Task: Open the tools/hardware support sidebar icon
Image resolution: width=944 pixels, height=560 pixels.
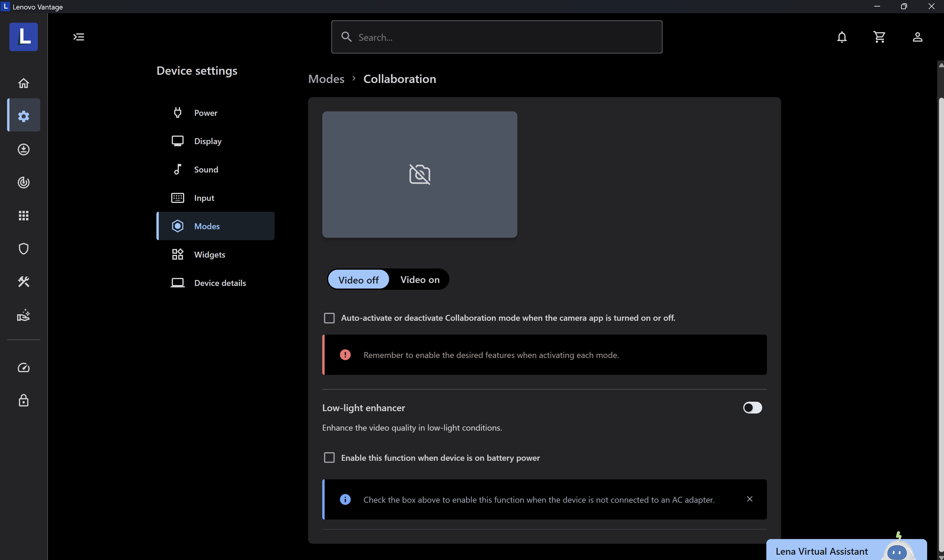Action: pos(23,281)
